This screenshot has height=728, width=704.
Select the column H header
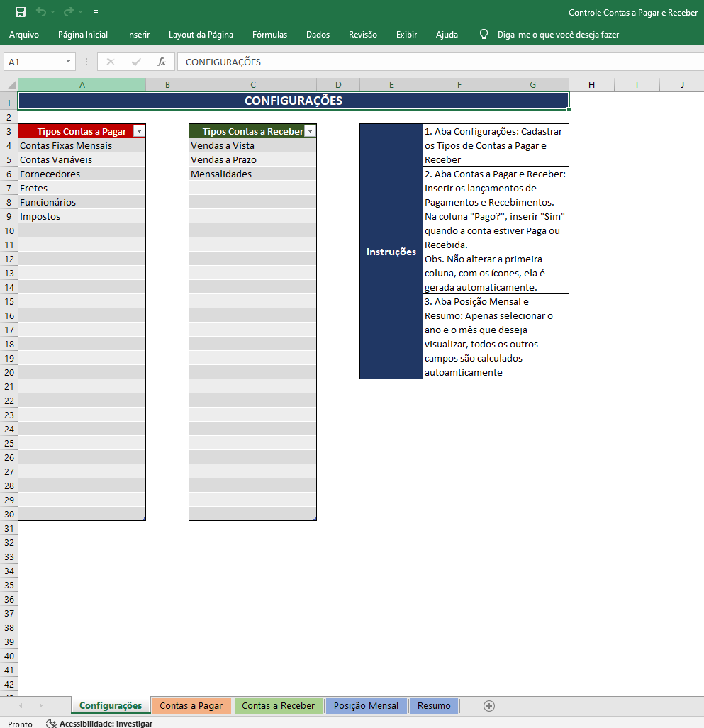click(x=591, y=85)
